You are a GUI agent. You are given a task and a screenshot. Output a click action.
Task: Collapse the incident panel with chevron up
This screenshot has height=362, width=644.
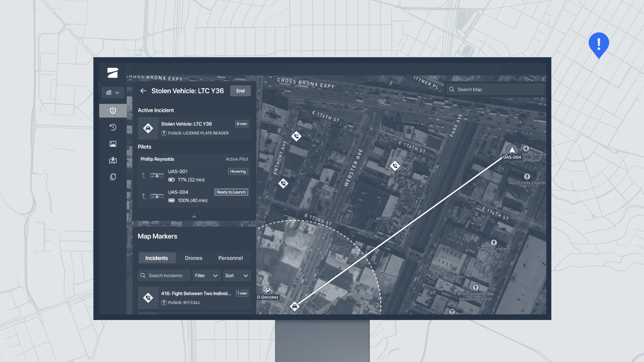194,217
